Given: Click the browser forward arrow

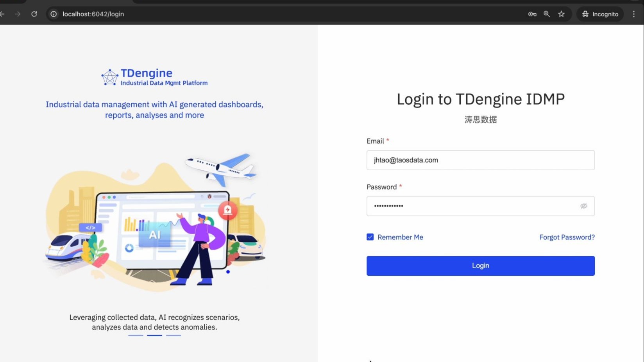Looking at the screenshot, I should (18, 14).
